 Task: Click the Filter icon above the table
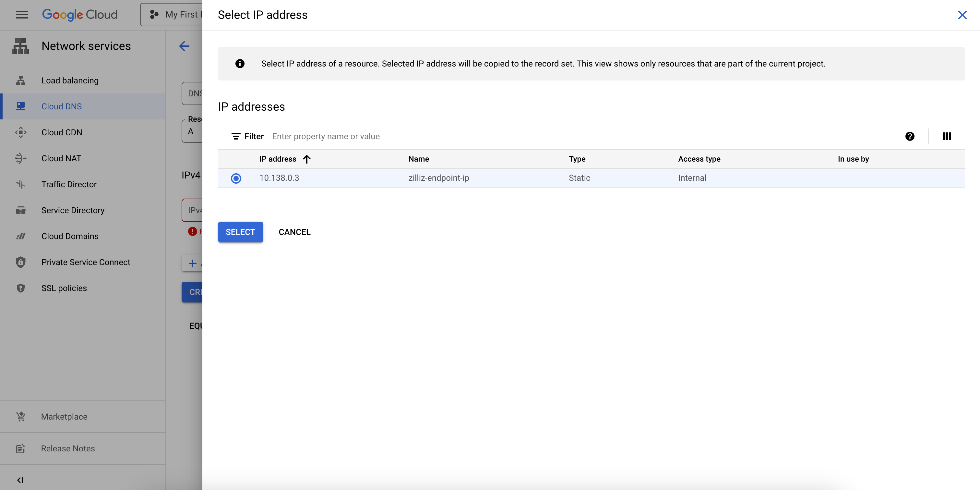point(236,136)
